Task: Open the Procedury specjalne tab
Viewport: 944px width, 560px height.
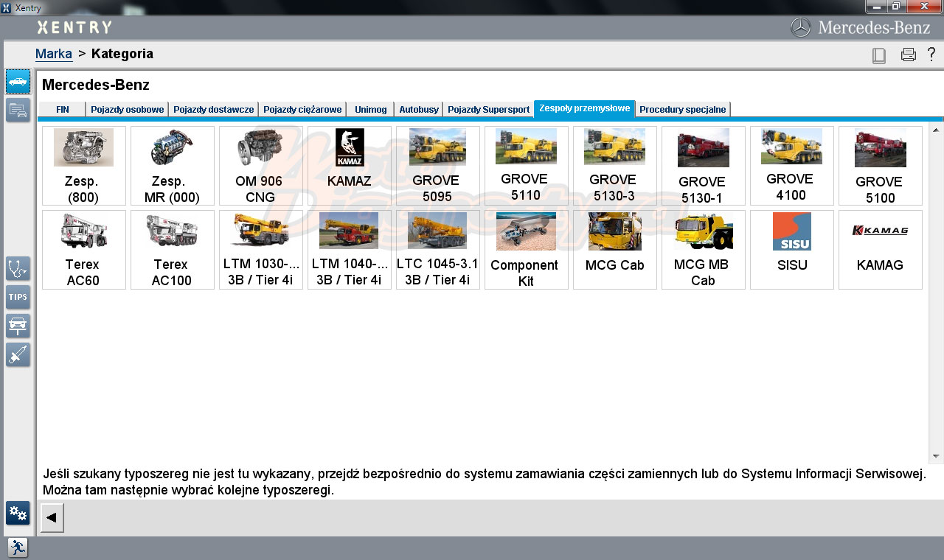Action: 683,109
